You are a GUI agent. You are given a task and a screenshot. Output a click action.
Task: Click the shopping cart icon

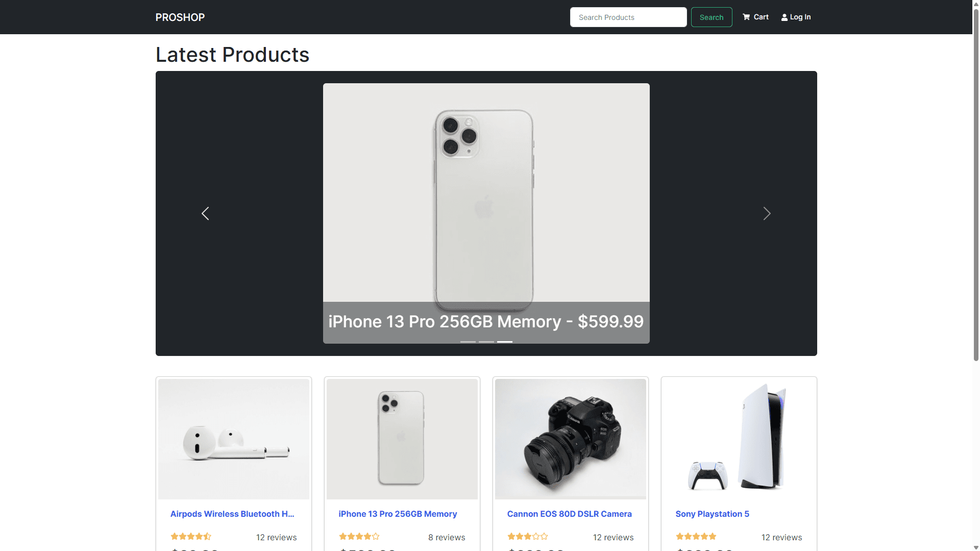(746, 17)
